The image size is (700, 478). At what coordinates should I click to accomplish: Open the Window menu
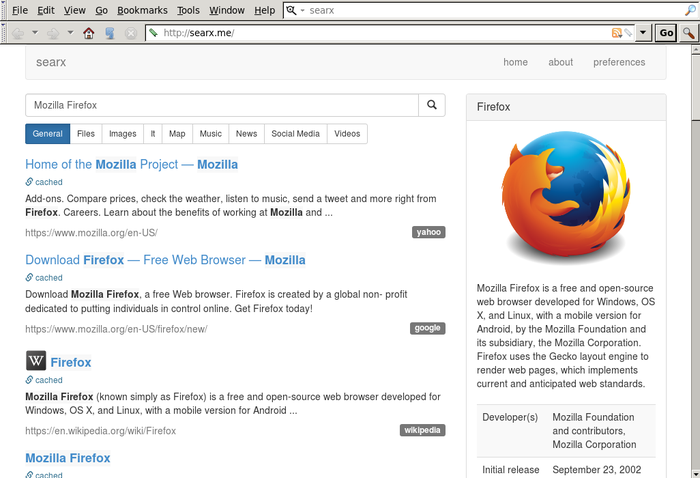[x=227, y=10]
